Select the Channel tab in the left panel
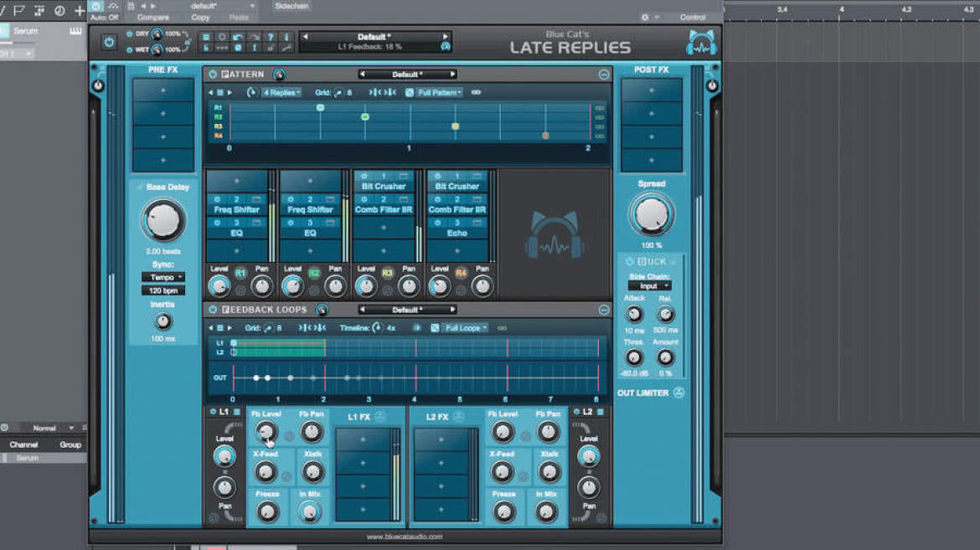 [23, 445]
